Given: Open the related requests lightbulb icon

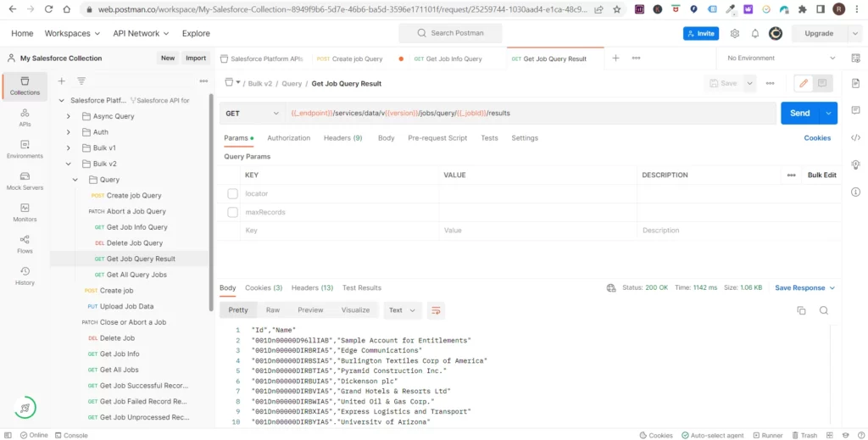Looking at the screenshot, I should 855,164.
